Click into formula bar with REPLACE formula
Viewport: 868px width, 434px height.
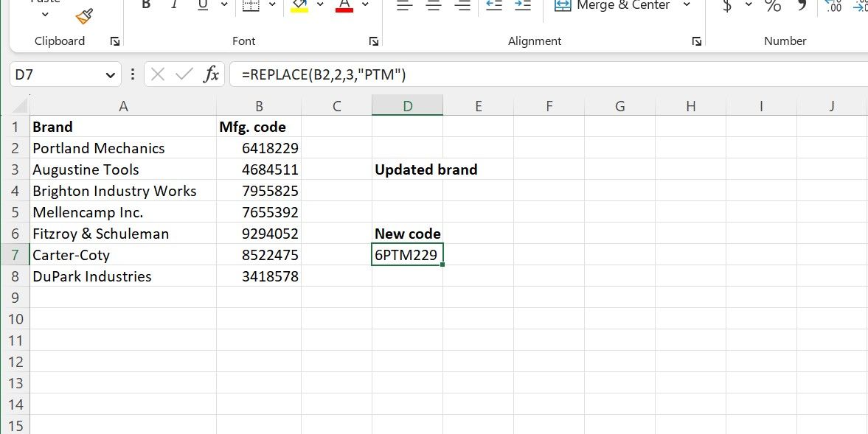(548, 74)
